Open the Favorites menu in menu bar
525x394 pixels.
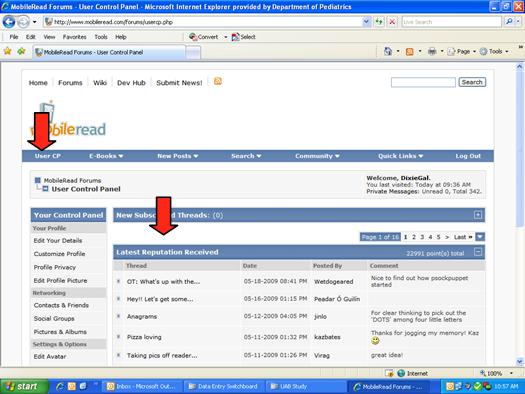[x=74, y=37]
